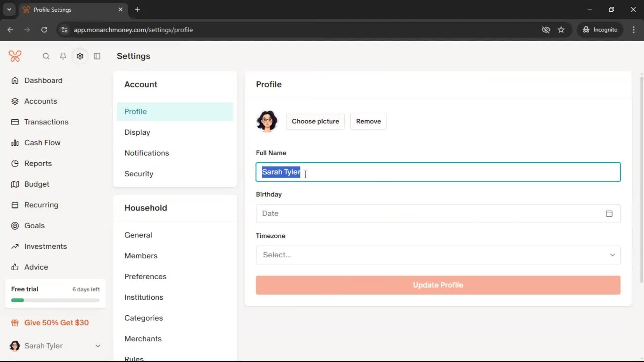The width and height of the screenshot is (644, 362).
Task: Click the settings gear icon
Action: tap(80, 56)
